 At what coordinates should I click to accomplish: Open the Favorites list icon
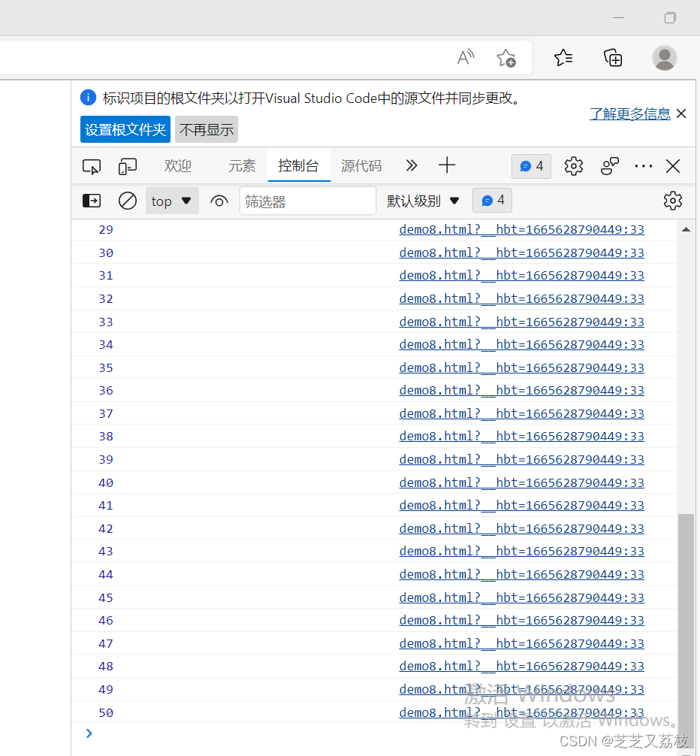563,57
